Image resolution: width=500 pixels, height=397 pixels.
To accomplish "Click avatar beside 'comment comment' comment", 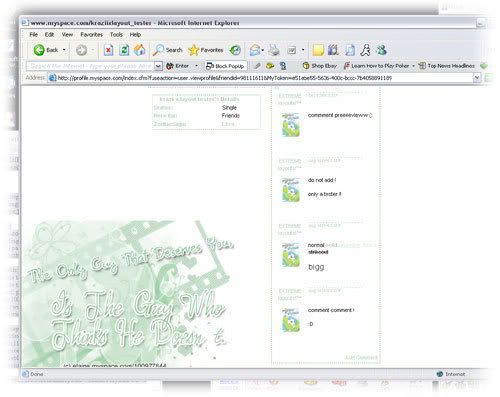I will [291, 320].
